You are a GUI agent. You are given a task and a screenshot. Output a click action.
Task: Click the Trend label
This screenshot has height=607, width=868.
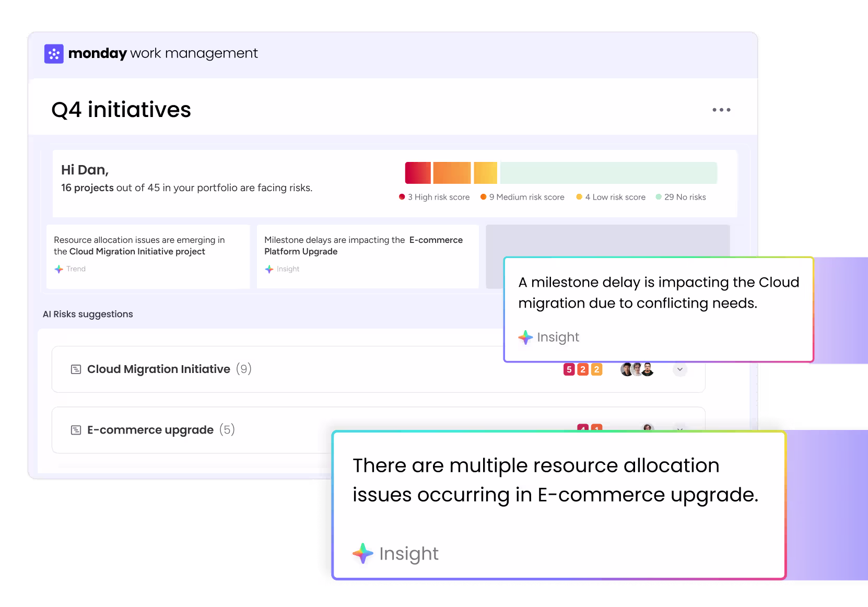click(x=76, y=269)
